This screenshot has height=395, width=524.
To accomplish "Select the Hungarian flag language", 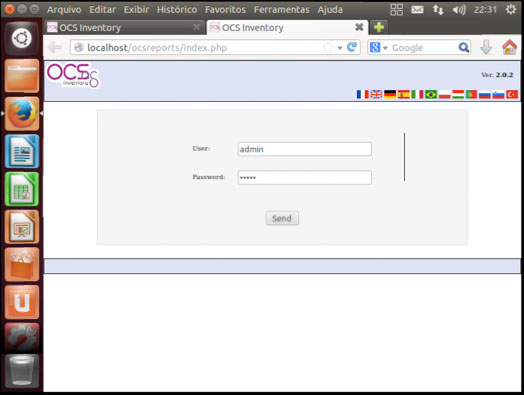I will coord(458,95).
